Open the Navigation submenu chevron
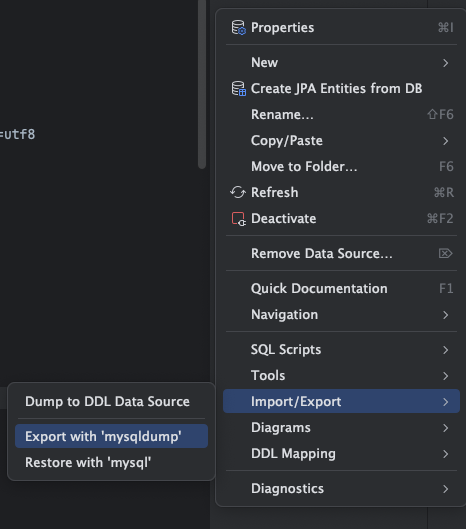This screenshot has width=466, height=529. click(x=445, y=315)
